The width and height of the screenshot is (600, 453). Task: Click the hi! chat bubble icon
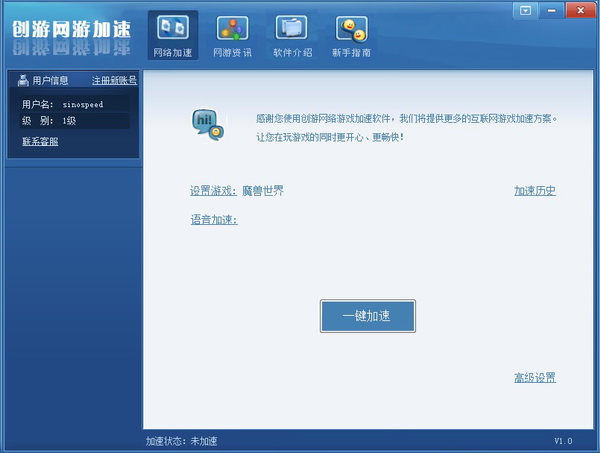[208, 124]
